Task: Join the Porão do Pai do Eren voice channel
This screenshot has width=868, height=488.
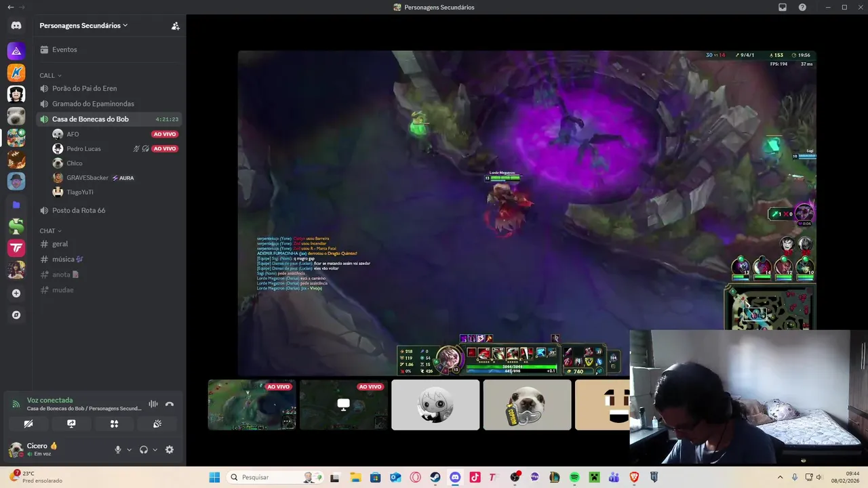Action: pyautogui.click(x=108, y=88)
